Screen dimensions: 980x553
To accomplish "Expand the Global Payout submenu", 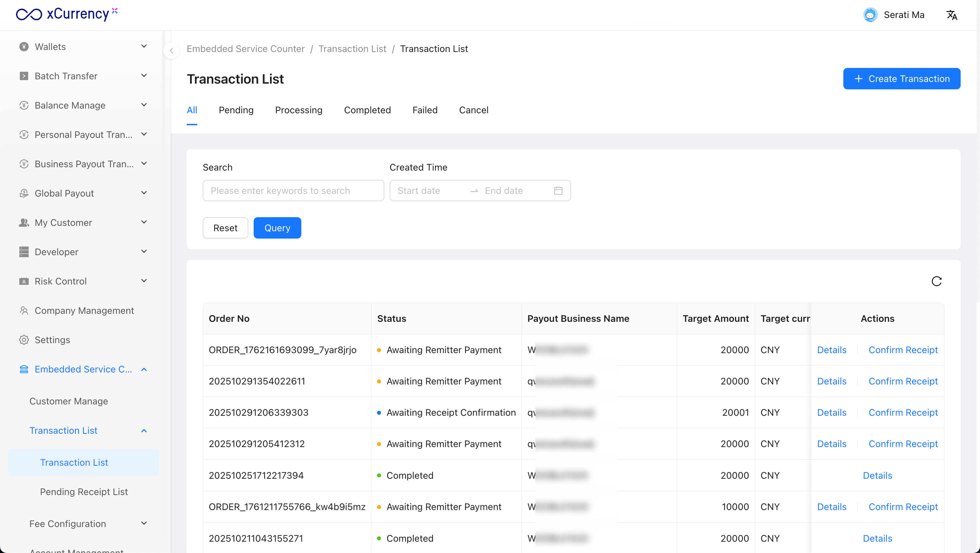I will tap(144, 193).
